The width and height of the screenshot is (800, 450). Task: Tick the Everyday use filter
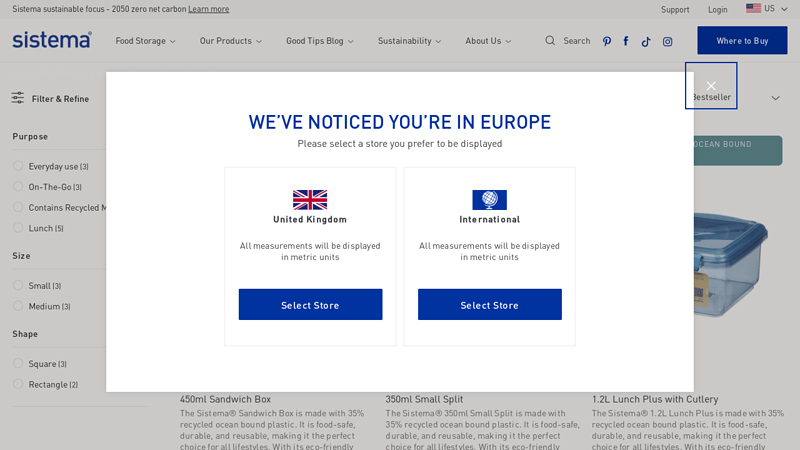click(x=18, y=166)
